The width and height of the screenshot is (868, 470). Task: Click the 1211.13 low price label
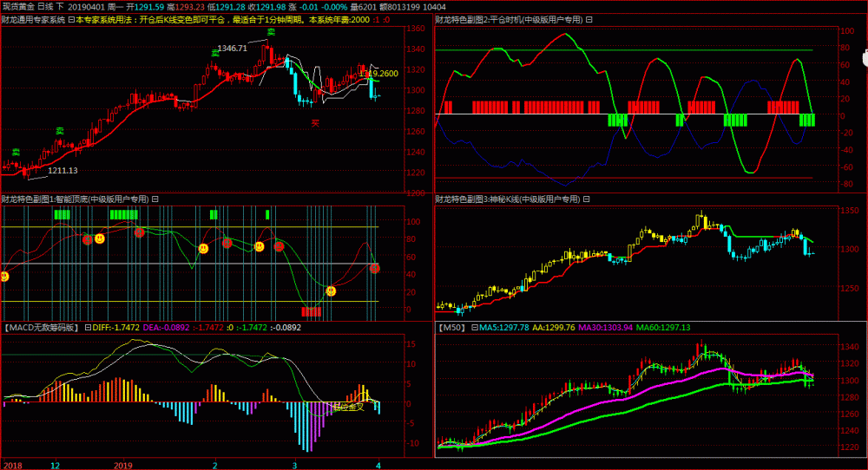tap(62, 170)
